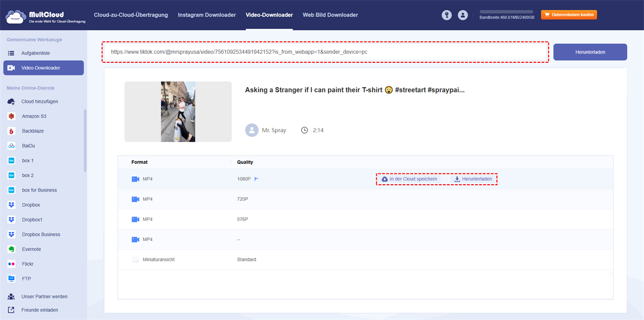Screen dimensions: 644x320
Task: Click Cloud hinzufügen in sidebar
Action: coord(39,101)
